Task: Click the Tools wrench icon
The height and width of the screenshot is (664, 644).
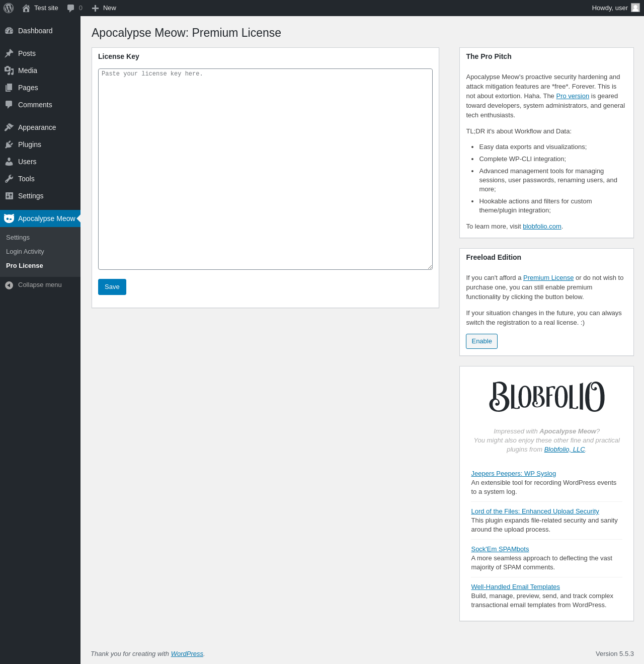Action: pyautogui.click(x=9, y=179)
